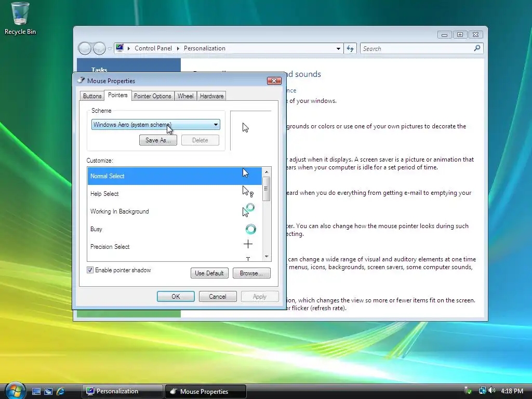
Task: Expand the pointer Scheme dropdown
Action: pos(216,125)
